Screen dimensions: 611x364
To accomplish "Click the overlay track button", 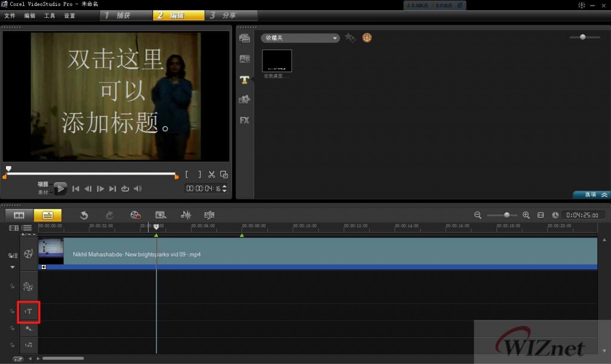I will [x=28, y=287].
